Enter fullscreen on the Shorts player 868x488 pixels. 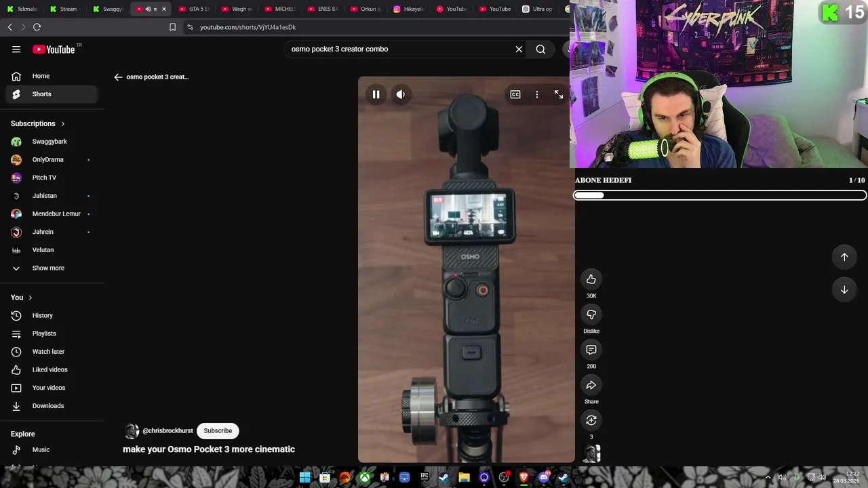(x=559, y=94)
